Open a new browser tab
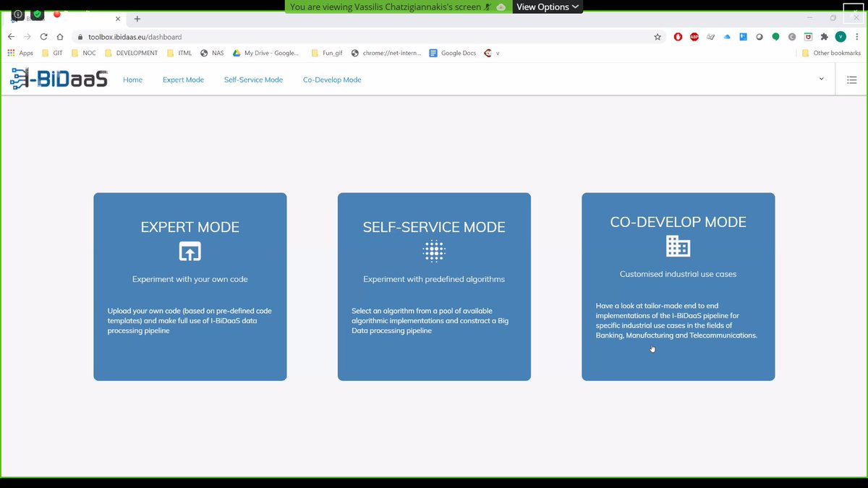 [137, 19]
